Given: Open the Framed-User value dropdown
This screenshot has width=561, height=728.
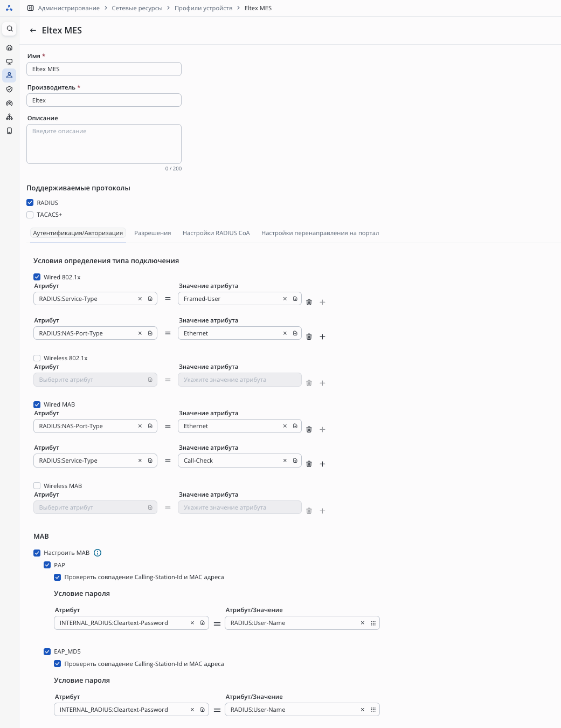Looking at the screenshot, I should click(295, 299).
